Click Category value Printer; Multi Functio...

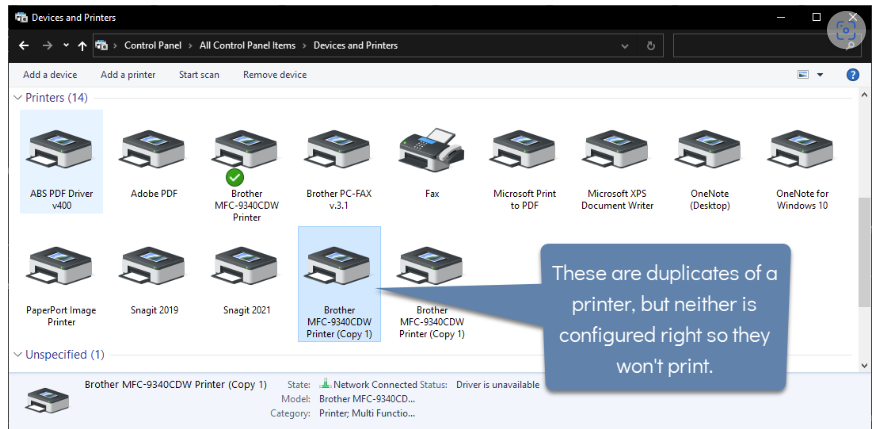tap(367, 413)
